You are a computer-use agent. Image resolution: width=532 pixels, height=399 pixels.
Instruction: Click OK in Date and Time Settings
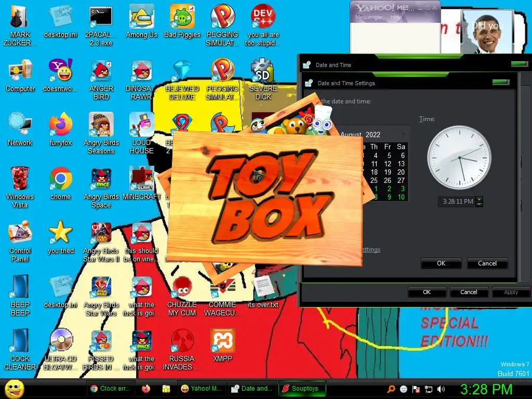tap(441, 263)
